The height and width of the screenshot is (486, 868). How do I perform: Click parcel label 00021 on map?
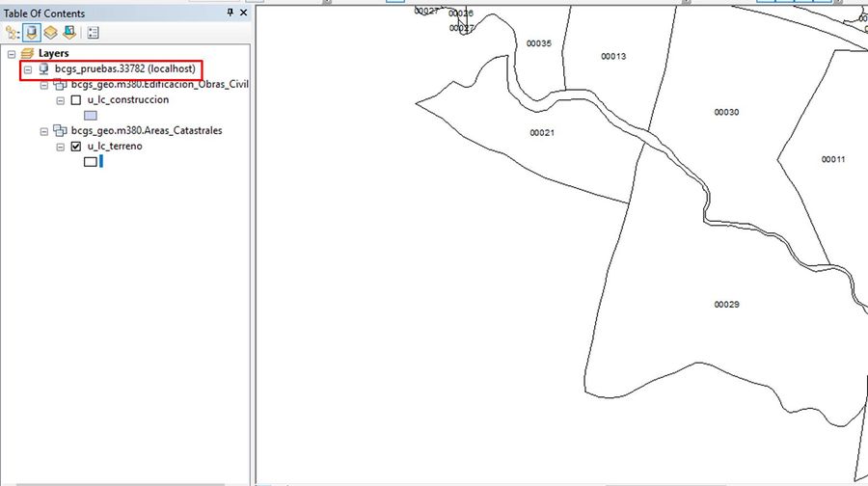point(542,133)
